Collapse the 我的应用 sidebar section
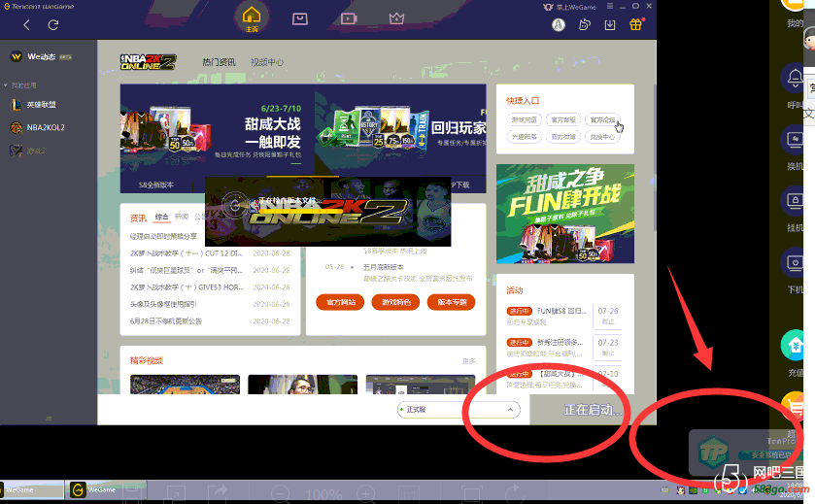The height and width of the screenshot is (504, 815). pos(19,85)
